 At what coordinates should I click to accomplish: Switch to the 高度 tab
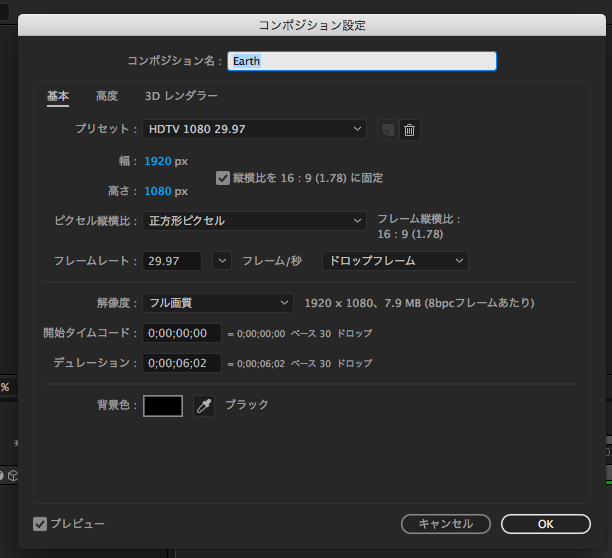point(107,96)
